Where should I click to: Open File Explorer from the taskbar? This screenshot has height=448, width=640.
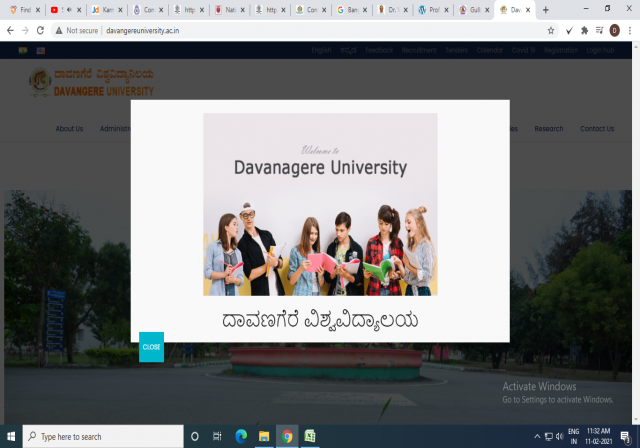(x=264, y=437)
